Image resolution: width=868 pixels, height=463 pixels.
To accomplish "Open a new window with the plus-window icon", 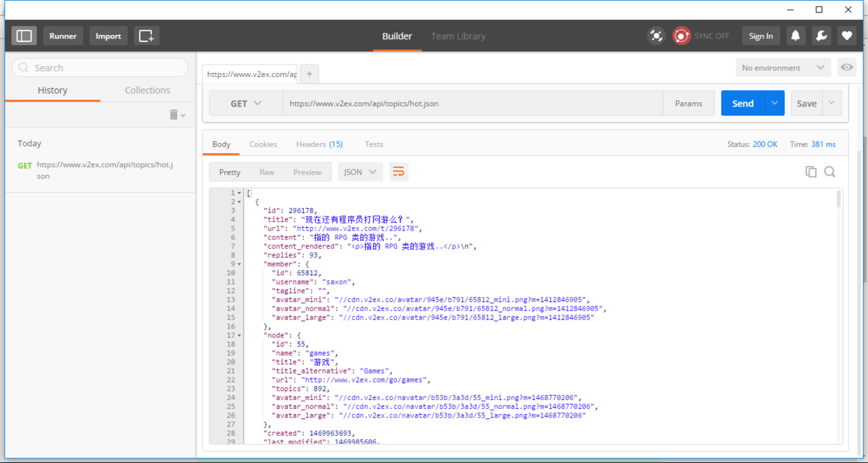I will click(146, 36).
